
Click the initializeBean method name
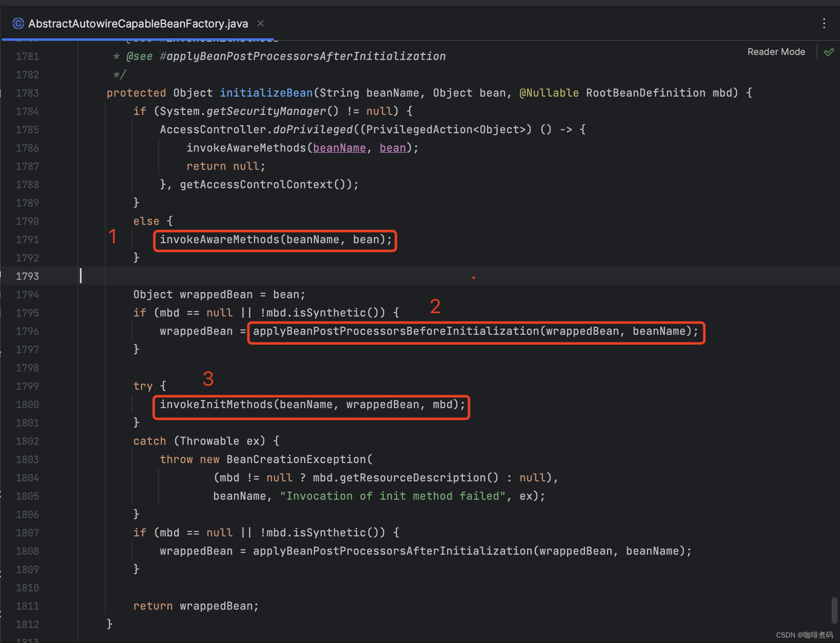pos(266,93)
